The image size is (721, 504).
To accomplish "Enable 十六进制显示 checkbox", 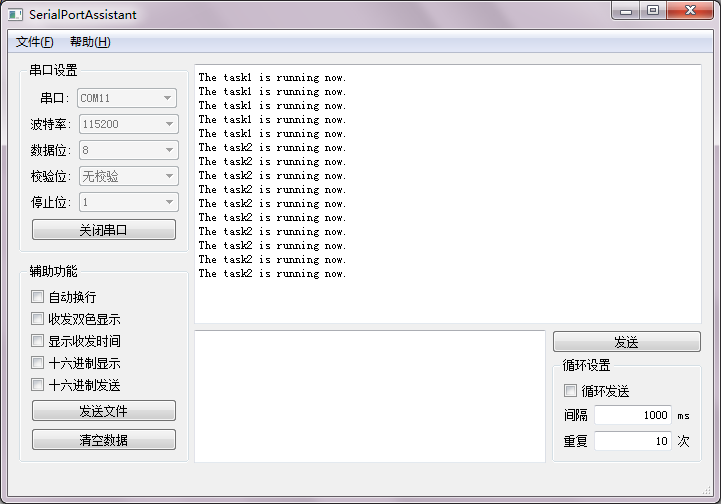I will [38, 363].
